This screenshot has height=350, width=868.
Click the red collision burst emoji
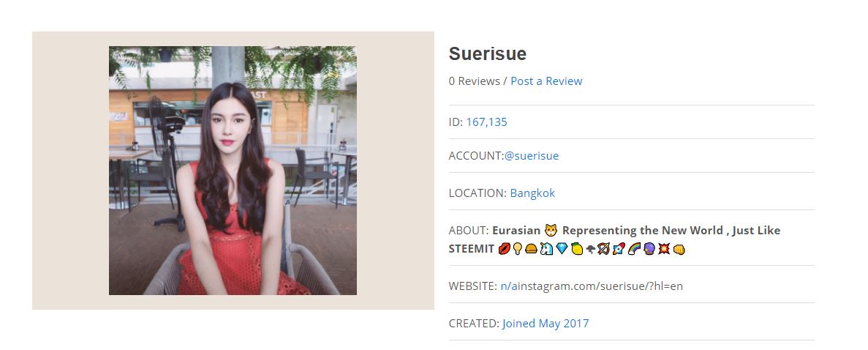click(664, 248)
